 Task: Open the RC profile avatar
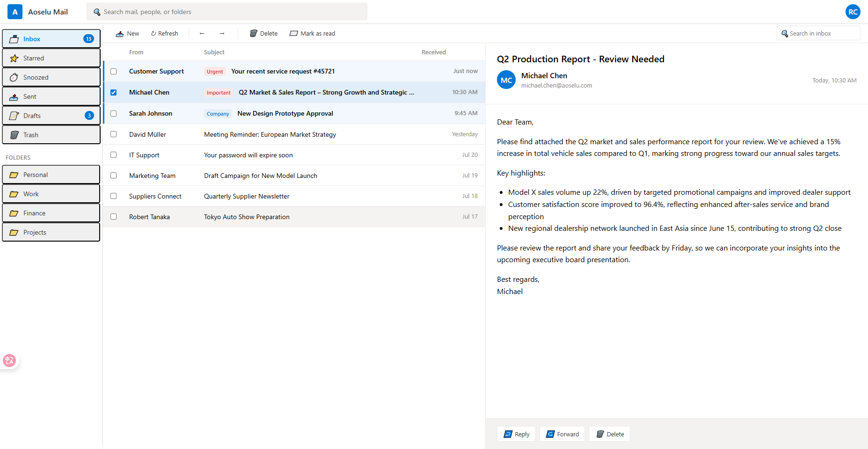pos(853,12)
